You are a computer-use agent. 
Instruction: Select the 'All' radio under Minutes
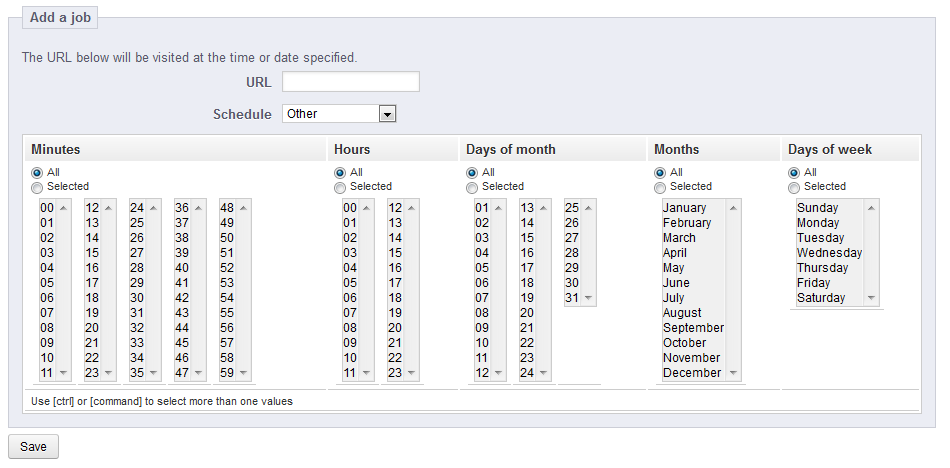37,172
